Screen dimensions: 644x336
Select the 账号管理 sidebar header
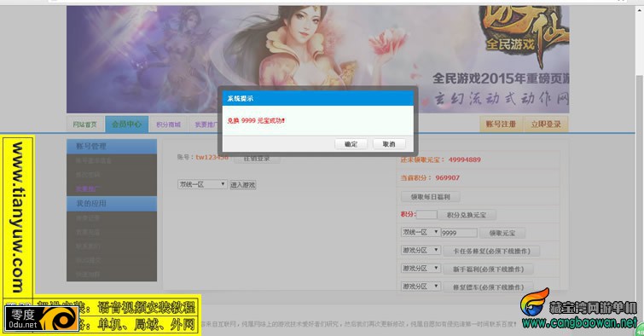click(112, 146)
